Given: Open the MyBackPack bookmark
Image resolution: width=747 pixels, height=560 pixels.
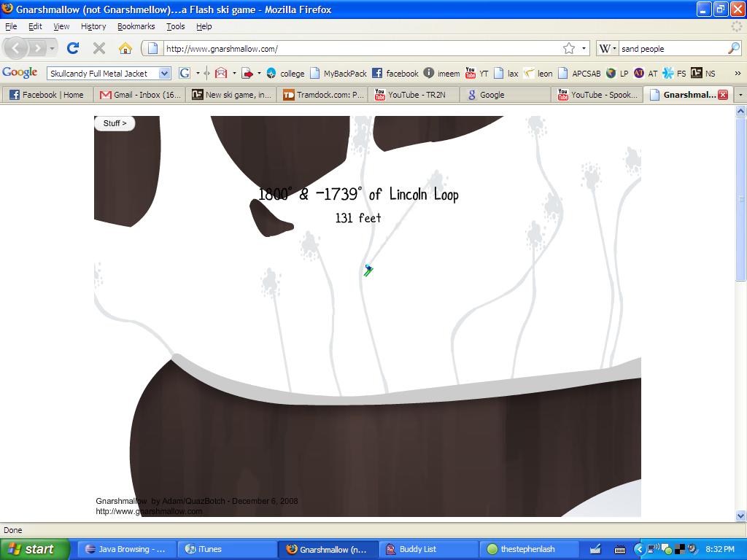Looking at the screenshot, I should click(338, 73).
